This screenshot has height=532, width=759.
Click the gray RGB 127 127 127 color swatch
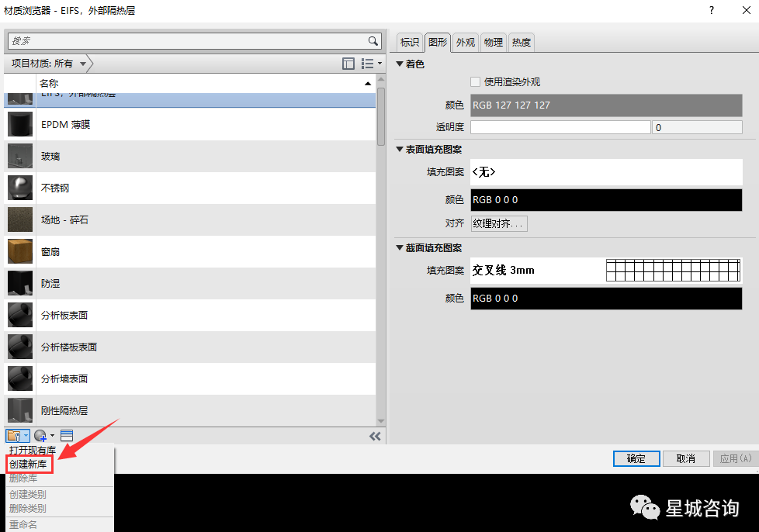pyautogui.click(x=606, y=105)
